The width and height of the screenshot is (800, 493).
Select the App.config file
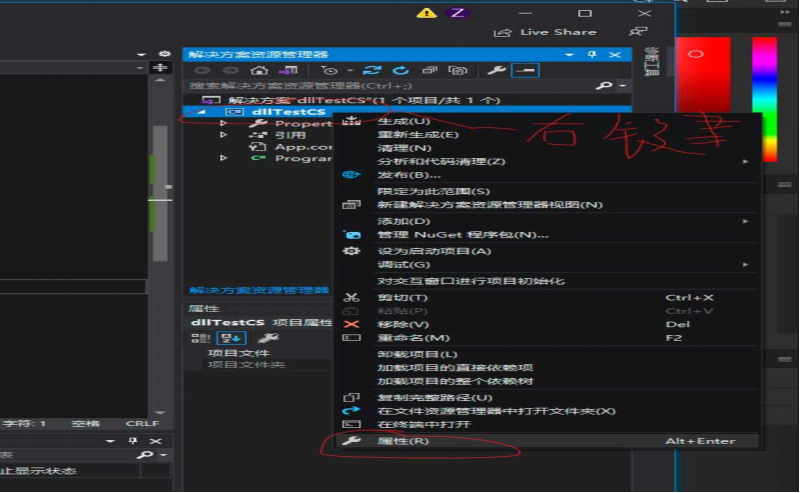[x=291, y=147]
